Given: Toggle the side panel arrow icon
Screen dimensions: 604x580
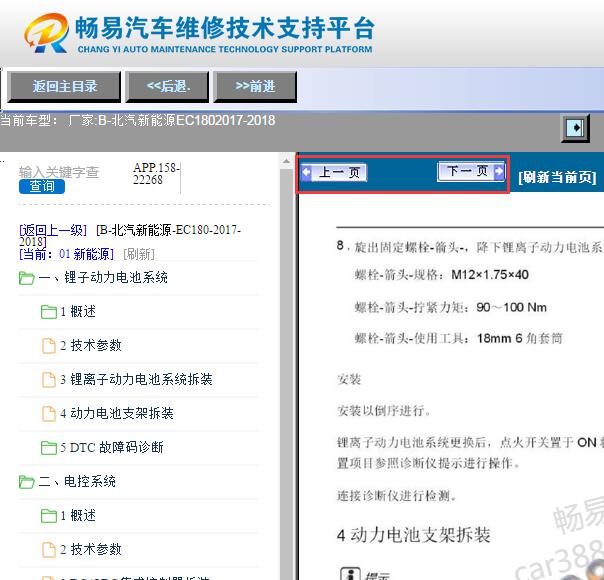Looking at the screenshot, I should point(575,128).
